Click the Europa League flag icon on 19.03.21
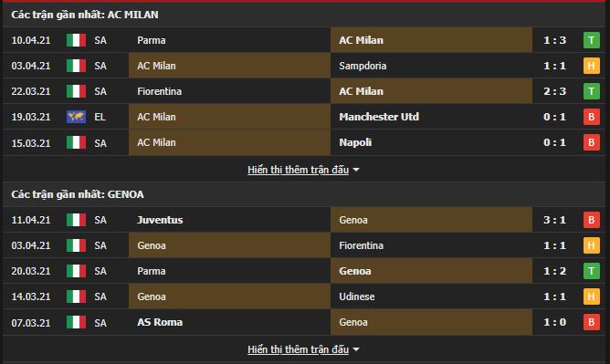The width and height of the screenshot is (610, 364). (x=77, y=117)
